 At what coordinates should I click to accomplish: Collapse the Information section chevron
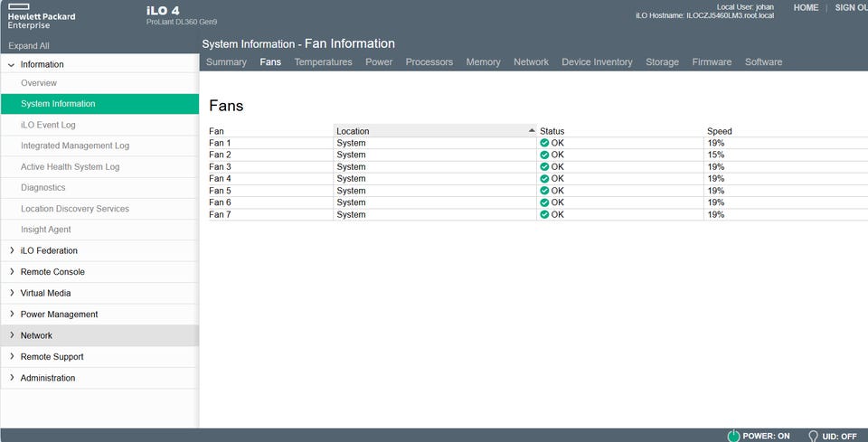(11, 65)
